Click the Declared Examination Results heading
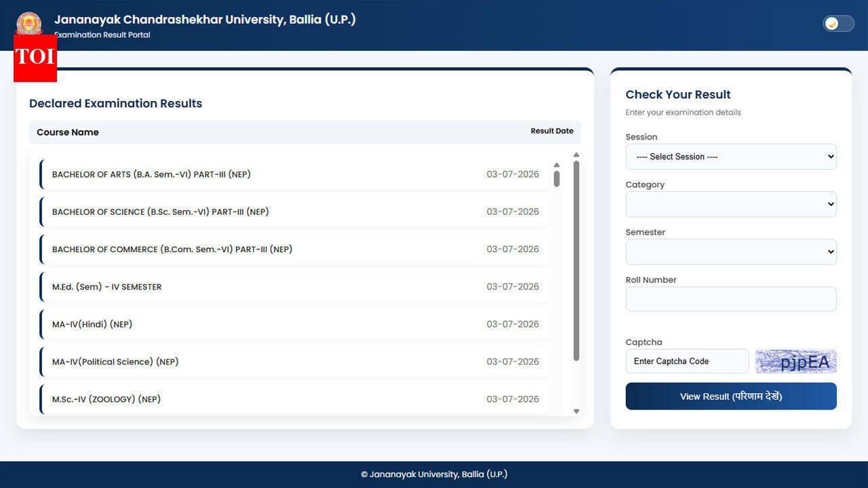 pos(116,104)
